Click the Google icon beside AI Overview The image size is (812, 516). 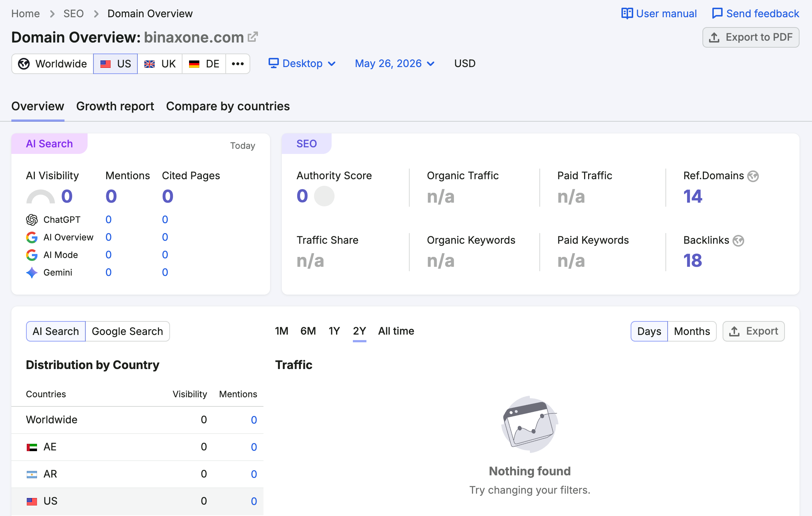pos(32,237)
